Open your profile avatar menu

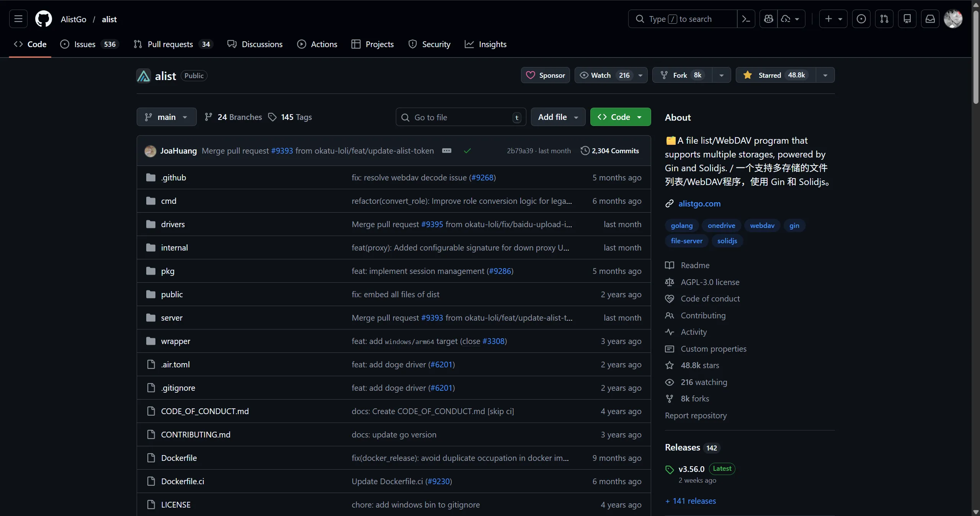pos(953,19)
